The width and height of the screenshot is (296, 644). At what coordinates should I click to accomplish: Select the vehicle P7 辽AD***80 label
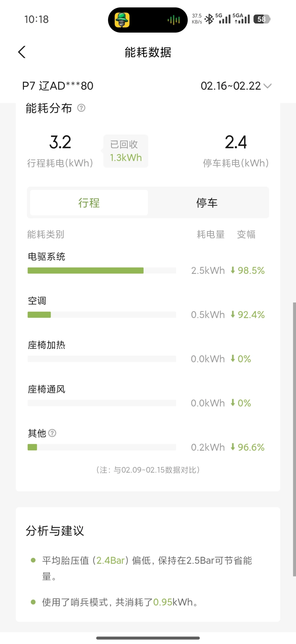tap(58, 86)
